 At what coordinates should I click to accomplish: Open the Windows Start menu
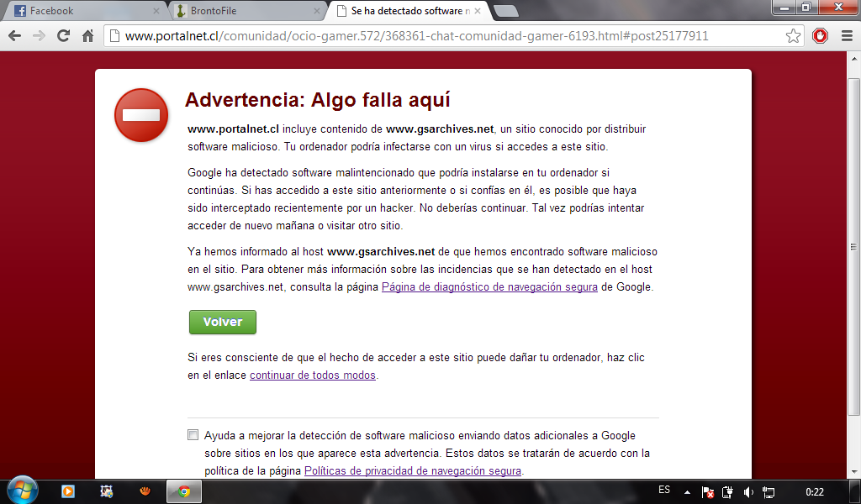pos(22,491)
